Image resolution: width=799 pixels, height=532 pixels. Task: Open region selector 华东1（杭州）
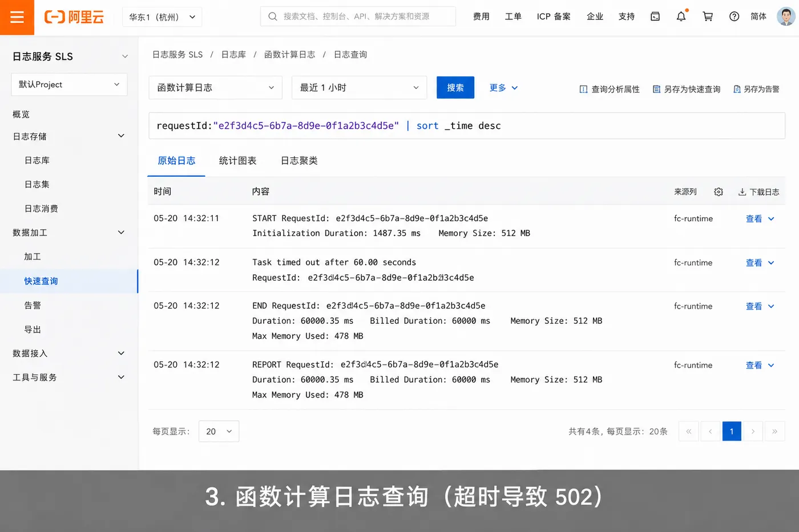coord(162,17)
